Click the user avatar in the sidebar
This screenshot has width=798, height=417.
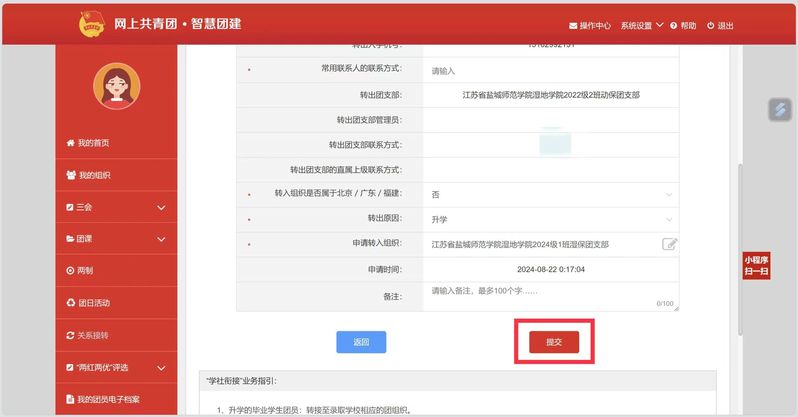point(116,87)
